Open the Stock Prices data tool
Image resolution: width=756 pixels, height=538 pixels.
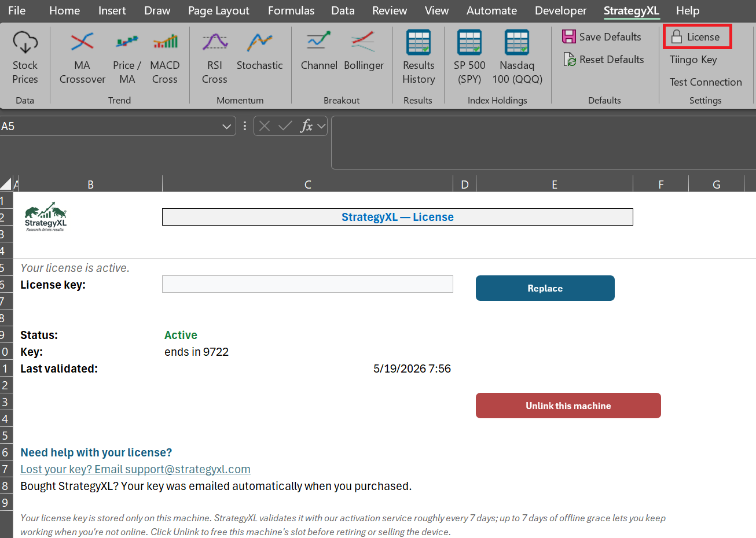[x=25, y=58]
